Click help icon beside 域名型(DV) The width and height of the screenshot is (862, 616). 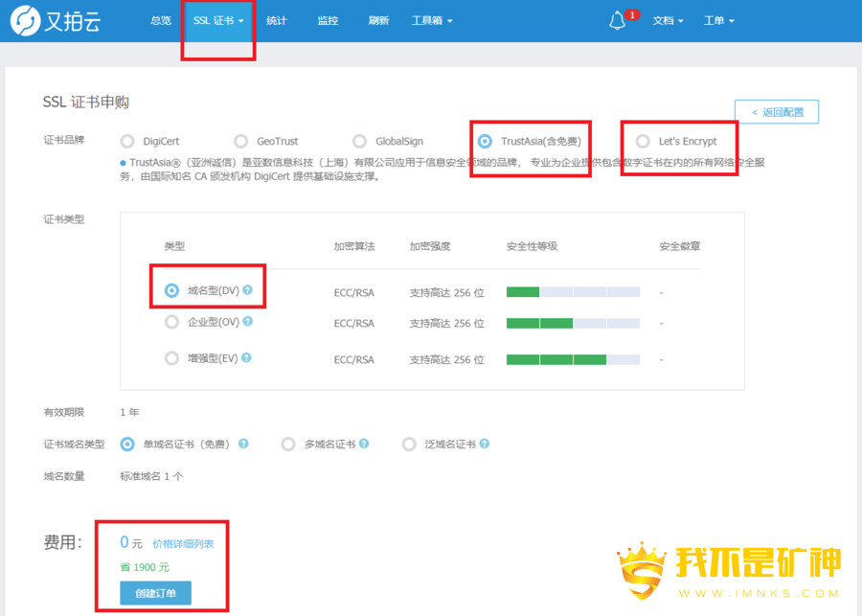pyautogui.click(x=248, y=290)
